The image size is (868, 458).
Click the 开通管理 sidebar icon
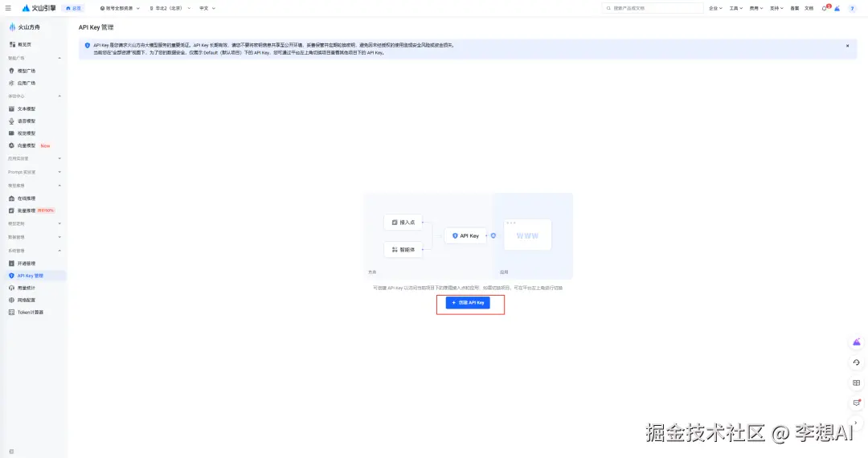click(11, 264)
